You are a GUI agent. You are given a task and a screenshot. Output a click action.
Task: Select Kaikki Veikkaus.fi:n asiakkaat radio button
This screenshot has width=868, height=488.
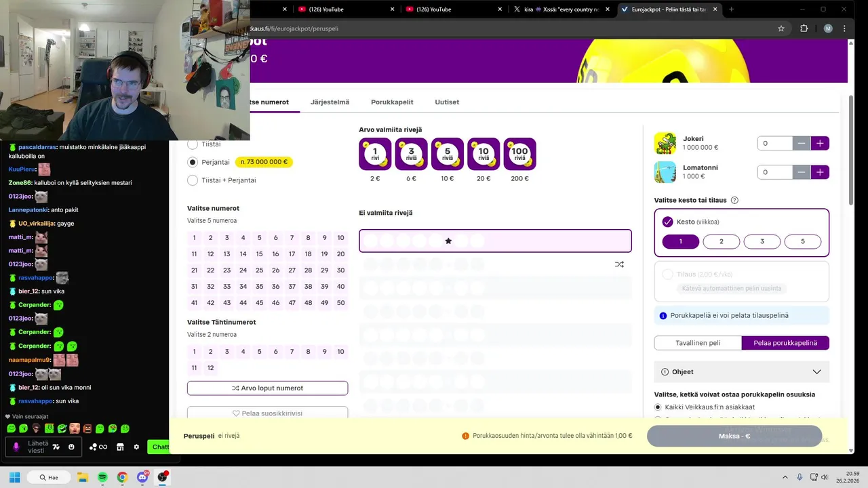click(658, 407)
